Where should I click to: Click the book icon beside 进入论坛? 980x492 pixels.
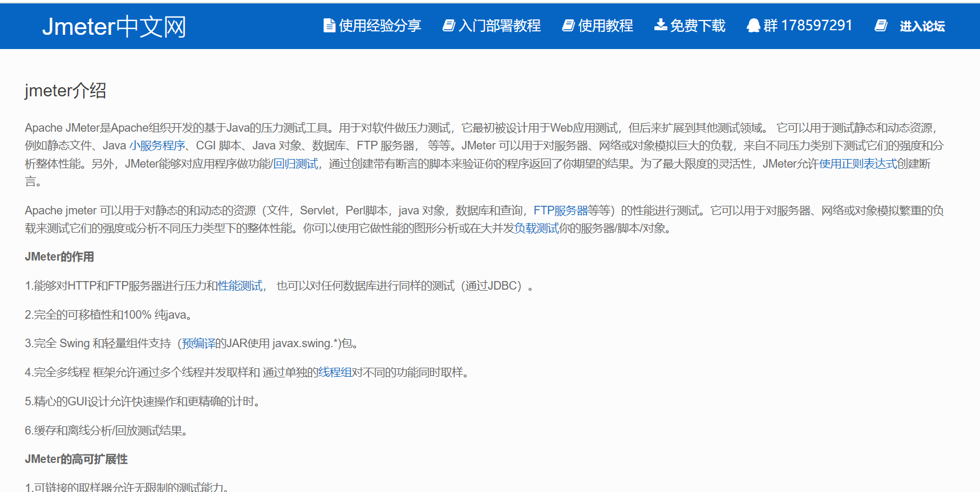click(x=881, y=26)
